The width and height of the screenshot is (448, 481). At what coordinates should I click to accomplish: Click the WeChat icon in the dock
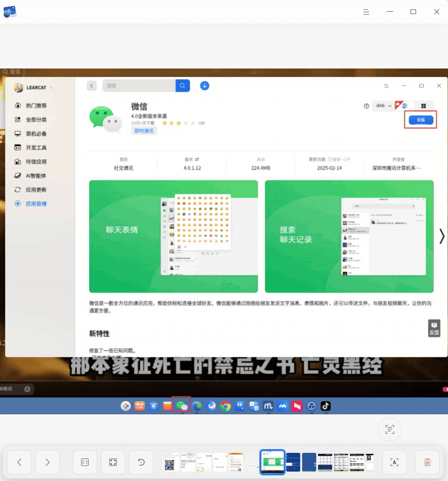[182, 406]
